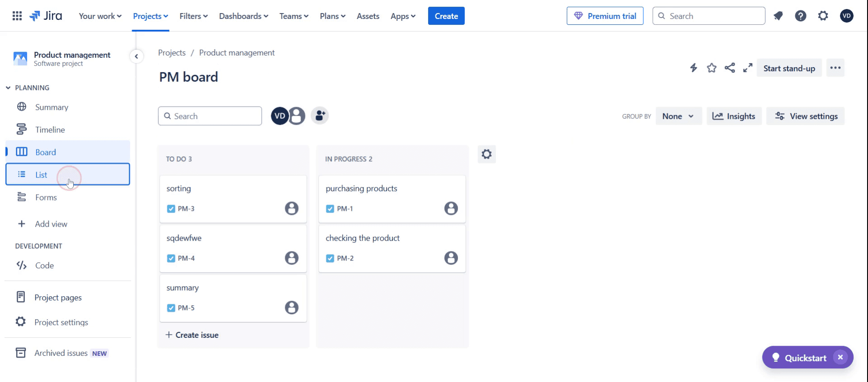
Task: Switch to List view in sidebar
Action: 68,174
